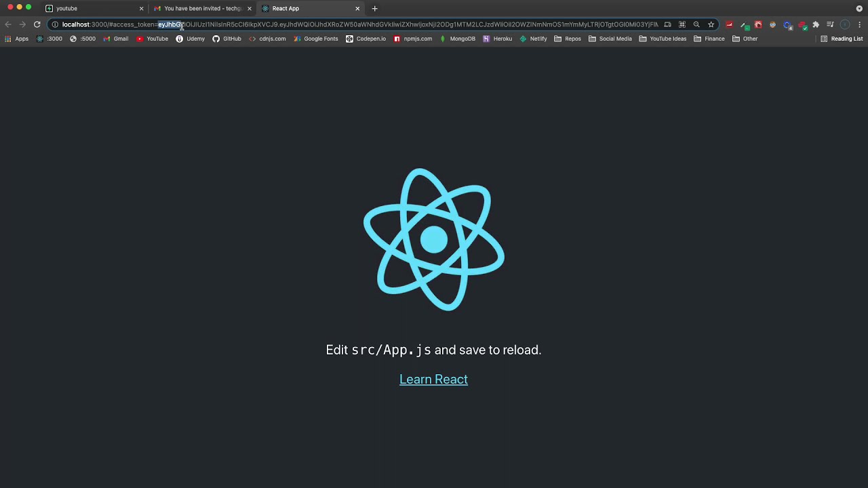The width and height of the screenshot is (868, 488).
Task: Open the Google Fonts bookmark
Action: click(x=315, y=39)
